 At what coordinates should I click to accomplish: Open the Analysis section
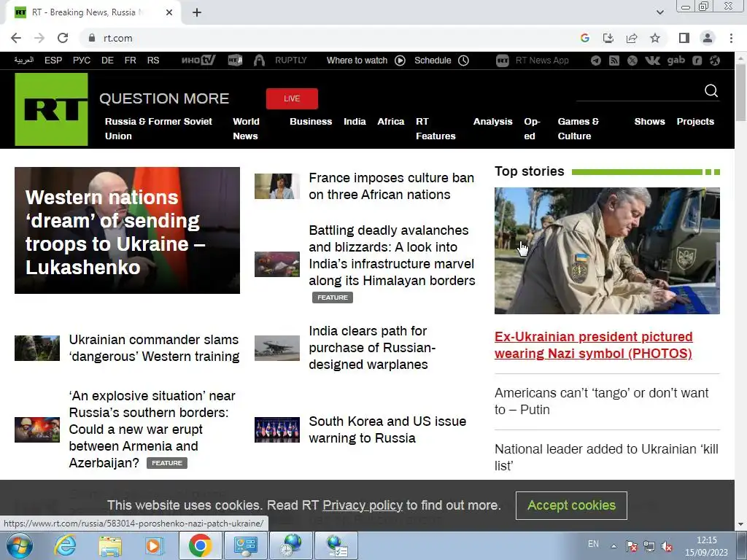point(492,122)
